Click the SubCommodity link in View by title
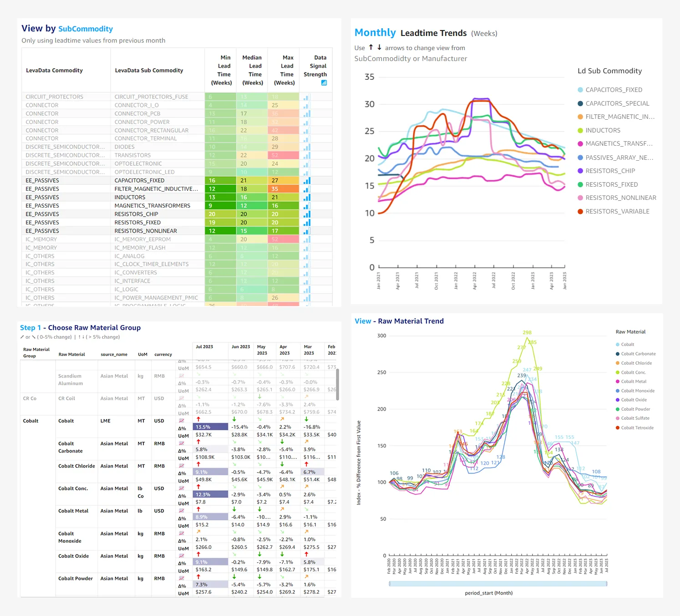 click(86, 29)
